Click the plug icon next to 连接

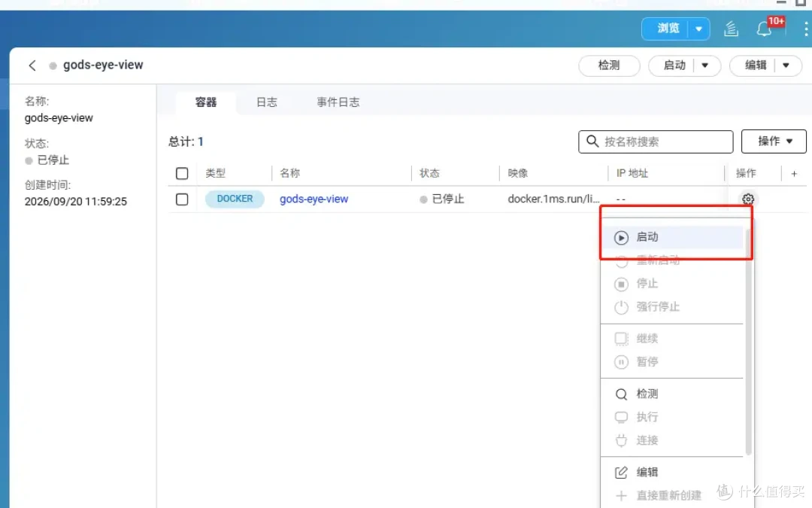tap(622, 440)
